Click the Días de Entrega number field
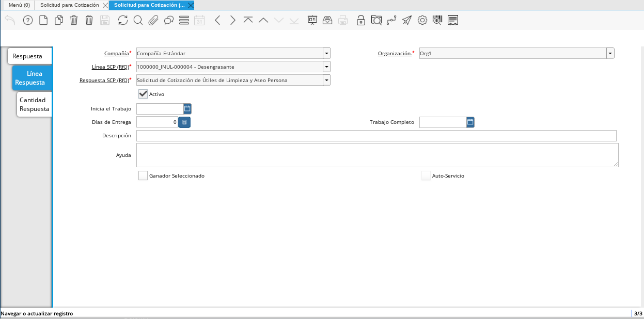644x319 pixels. pos(158,122)
